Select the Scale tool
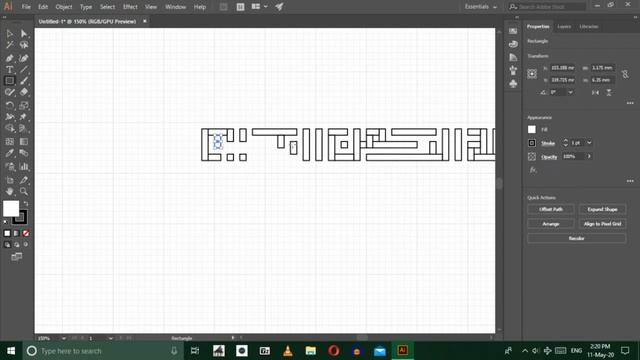Image resolution: width=640 pixels, height=360 pixels. (x=24, y=106)
